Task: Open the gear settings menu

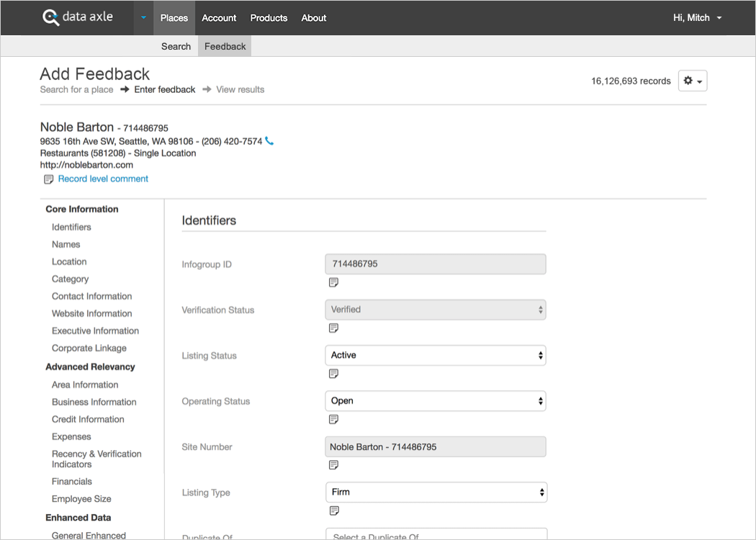Action: (x=692, y=81)
